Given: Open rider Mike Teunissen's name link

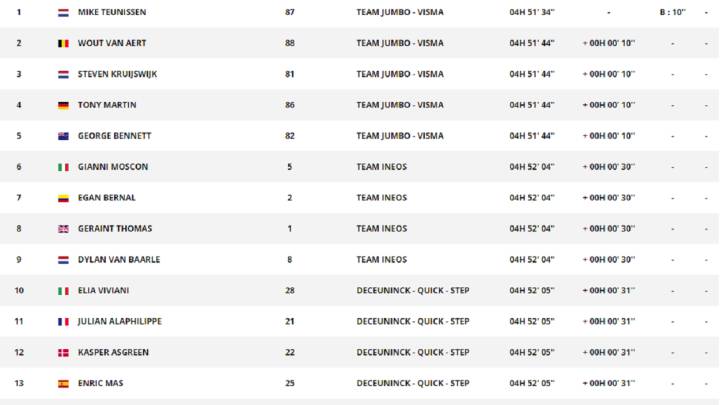Looking at the screenshot, I should pyautogui.click(x=112, y=12).
